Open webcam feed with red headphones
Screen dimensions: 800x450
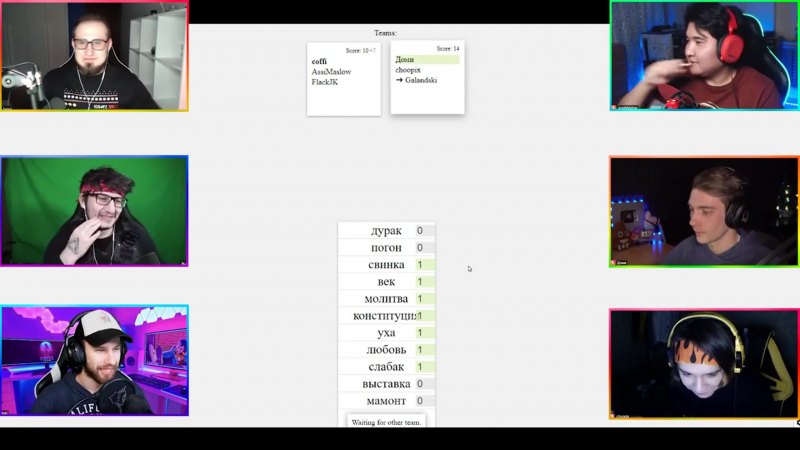tap(704, 55)
